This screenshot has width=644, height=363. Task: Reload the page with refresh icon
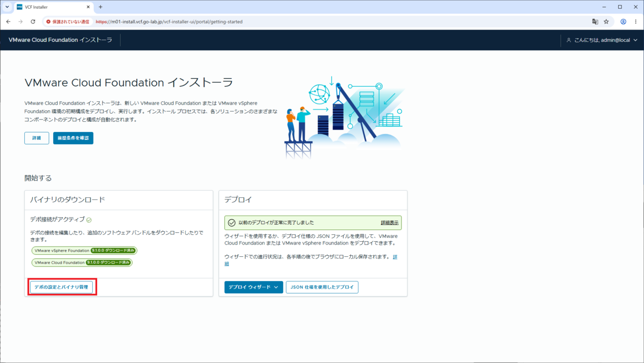coord(33,21)
